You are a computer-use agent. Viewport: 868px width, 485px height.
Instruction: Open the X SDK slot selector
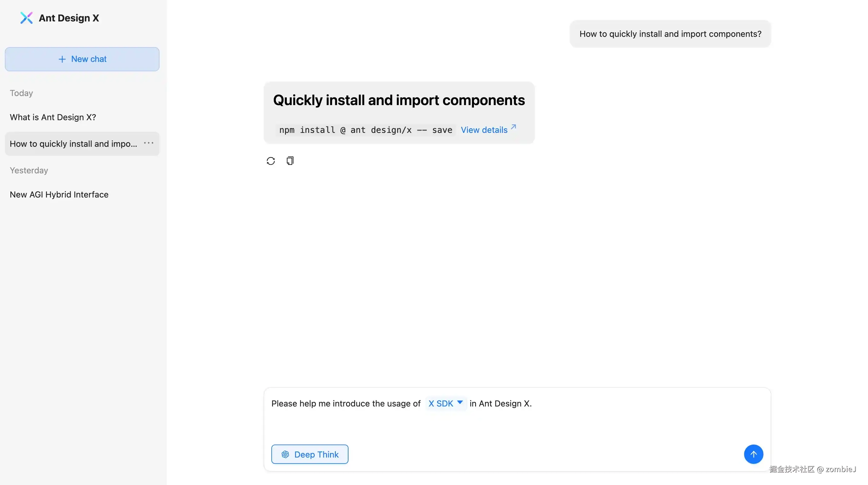click(x=441, y=403)
